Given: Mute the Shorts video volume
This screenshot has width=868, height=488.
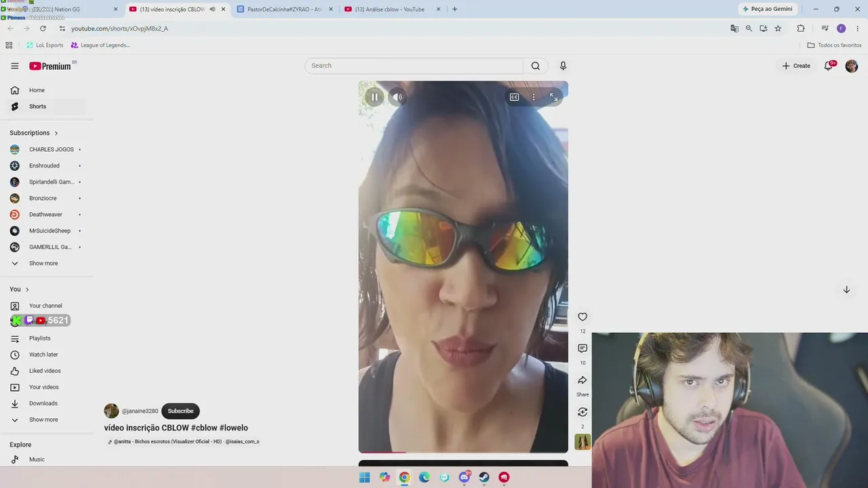Looking at the screenshot, I should coord(397,97).
